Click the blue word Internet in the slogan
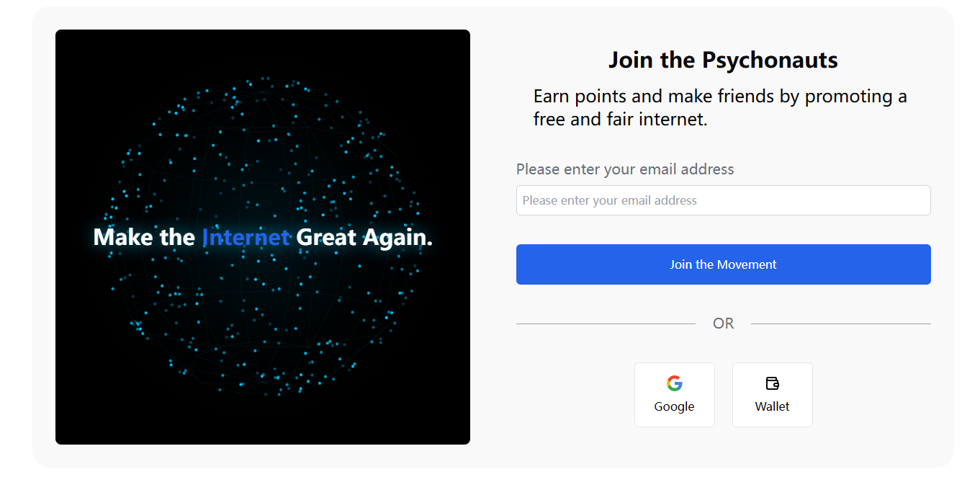Image resolution: width=980 pixels, height=477 pixels. (x=246, y=237)
